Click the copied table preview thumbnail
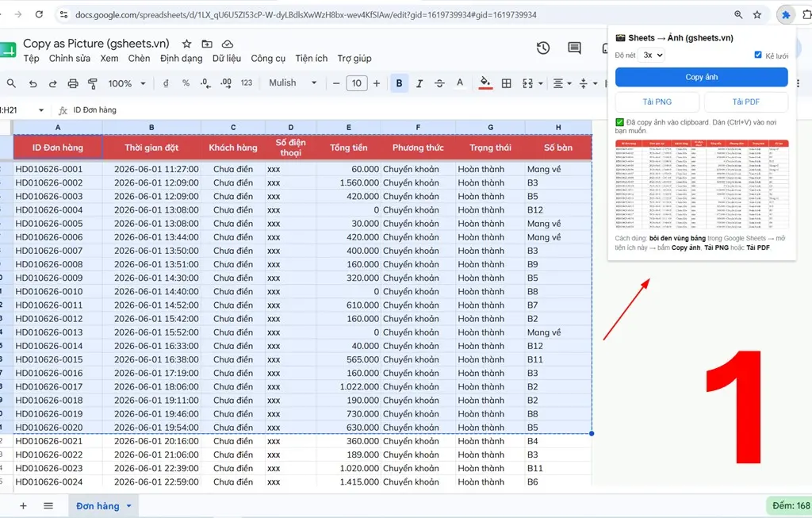Screen dimensions: 812x518 [702, 184]
